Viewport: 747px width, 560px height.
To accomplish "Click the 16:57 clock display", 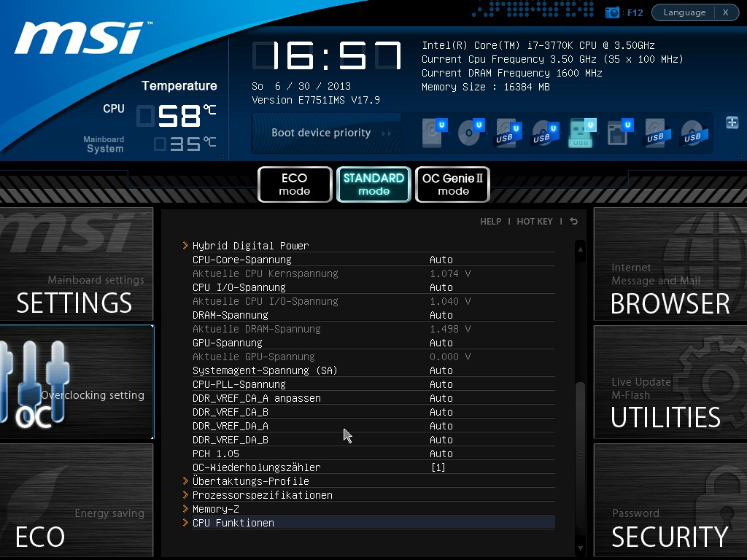I will [327, 55].
